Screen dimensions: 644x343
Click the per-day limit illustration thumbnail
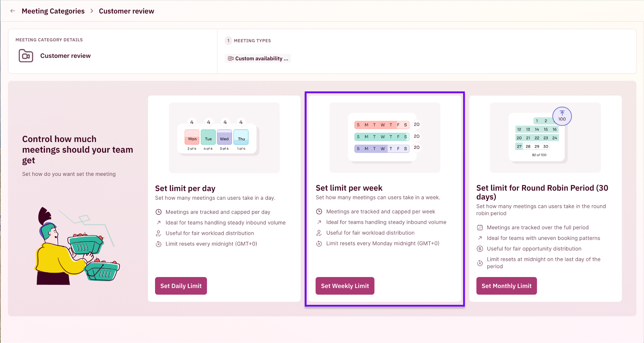pyautogui.click(x=224, y=138)
